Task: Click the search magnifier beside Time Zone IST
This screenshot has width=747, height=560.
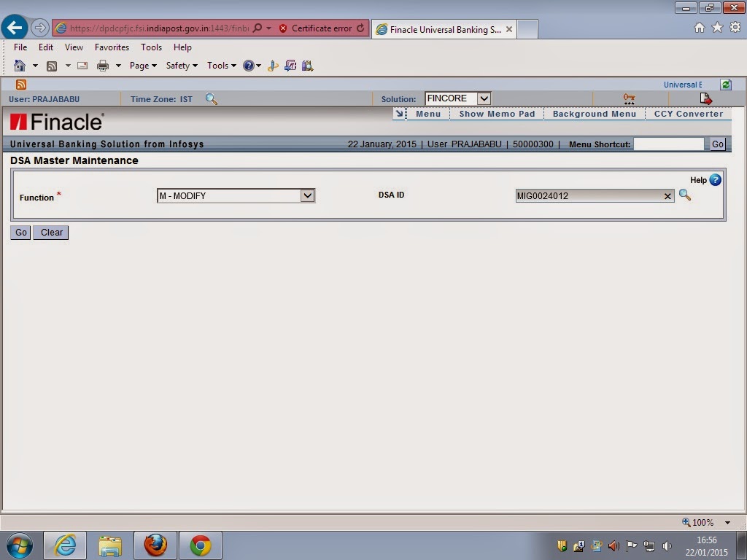Action: (212, 99)
